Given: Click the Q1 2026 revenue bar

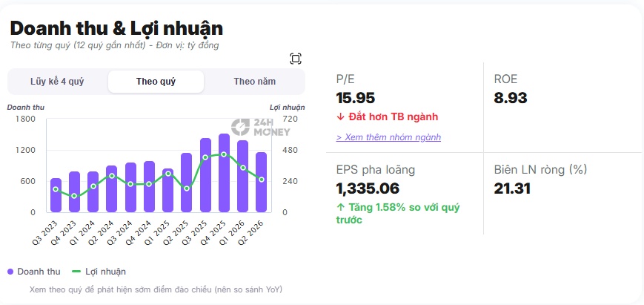Looking at the screenshot, I should [x=243, y=177].
